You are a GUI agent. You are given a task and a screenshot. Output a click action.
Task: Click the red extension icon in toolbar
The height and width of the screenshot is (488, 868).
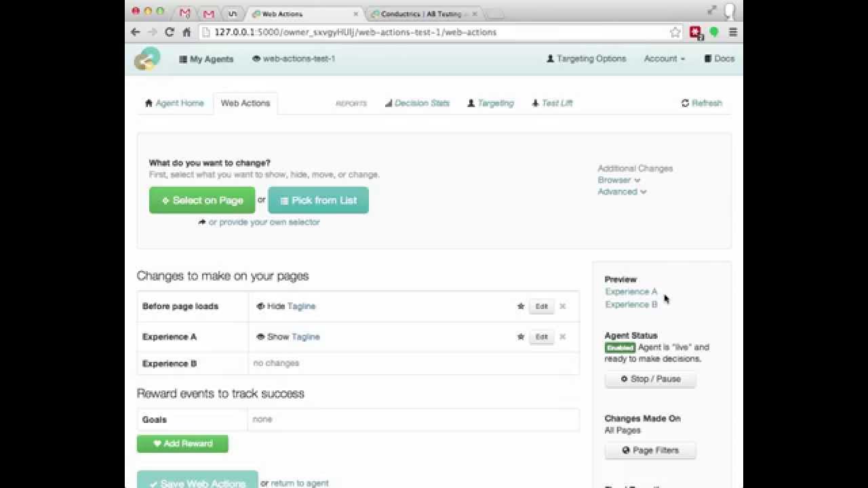(x=696, y=32)
